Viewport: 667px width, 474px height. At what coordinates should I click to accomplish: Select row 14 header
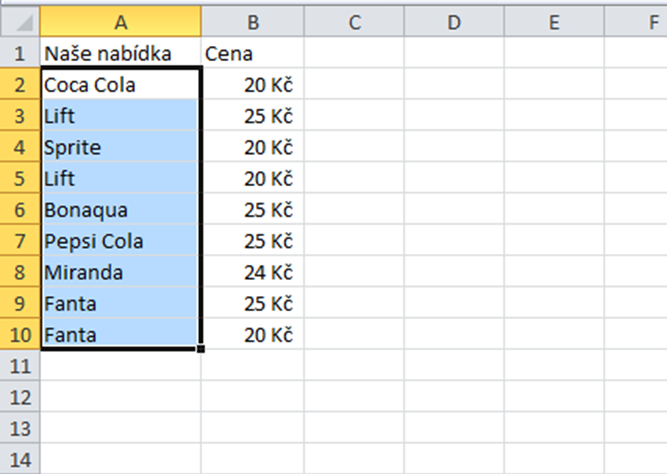(x=20, y=459)
